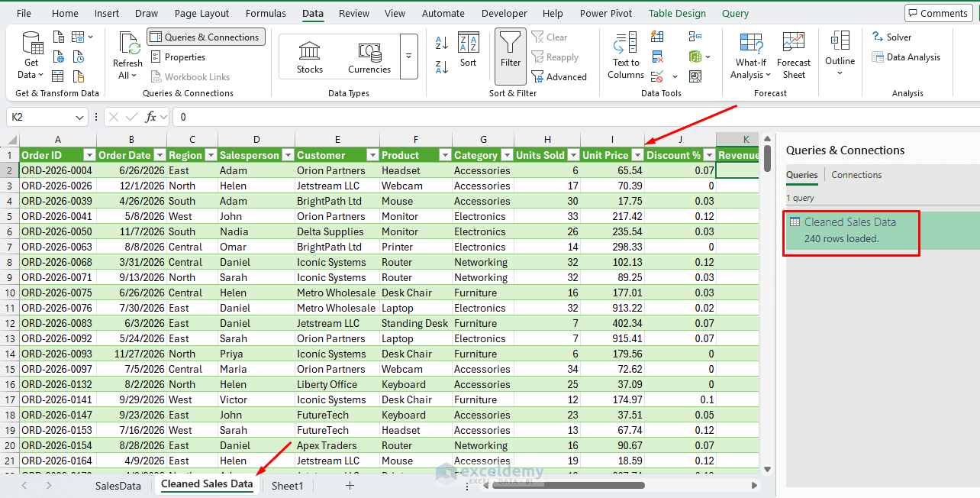The width and height of the screenshot is (980, 498).
Task: Switch to the Query ribbon tab
Action: pos(735,13)
